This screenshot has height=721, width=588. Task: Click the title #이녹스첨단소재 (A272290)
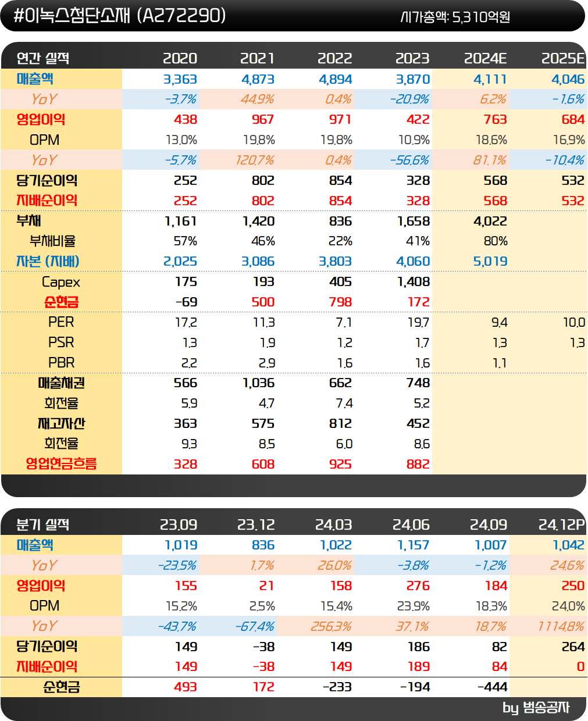[119, 16]
